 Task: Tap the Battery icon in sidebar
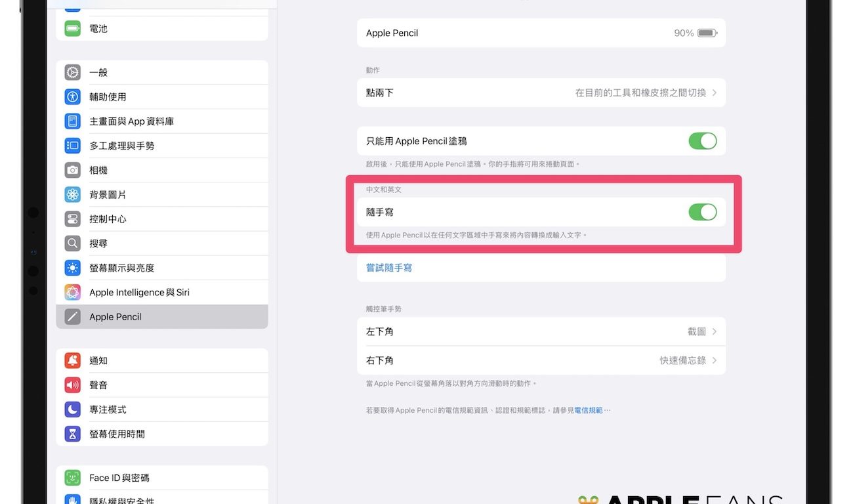pos(73,29)
